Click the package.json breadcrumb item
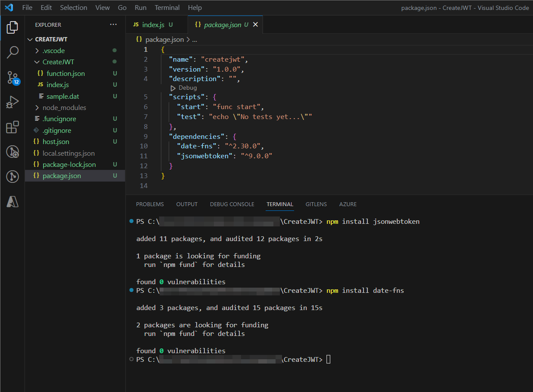Viewport: 533px width, 392px height. (165, 39)
